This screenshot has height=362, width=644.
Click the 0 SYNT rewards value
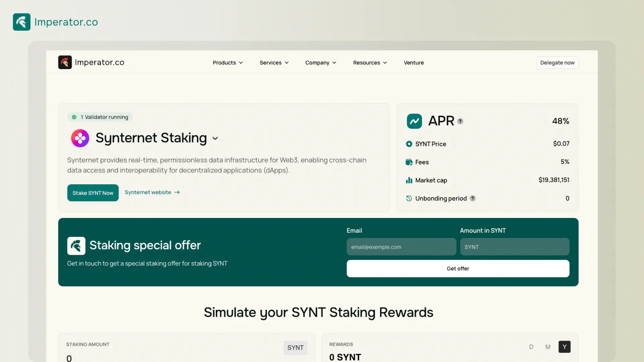coord(345,357)
